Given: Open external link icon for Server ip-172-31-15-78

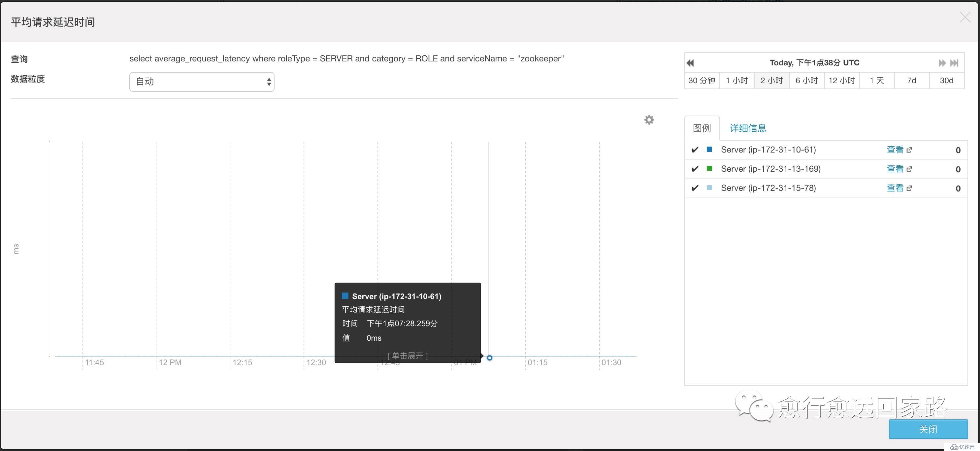Looking at the screenshot, I should (x=909, y=188).
